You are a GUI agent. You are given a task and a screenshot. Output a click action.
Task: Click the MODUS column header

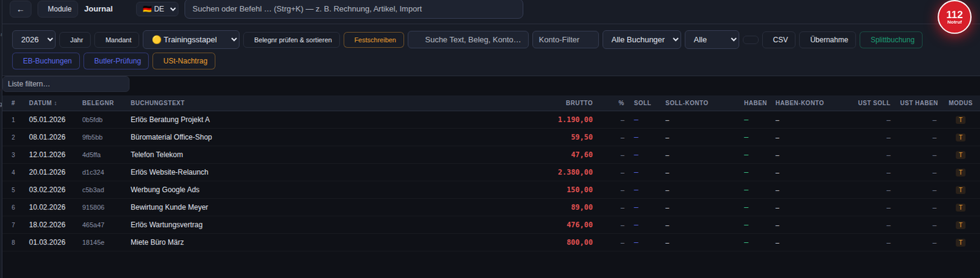pos(960,103)
